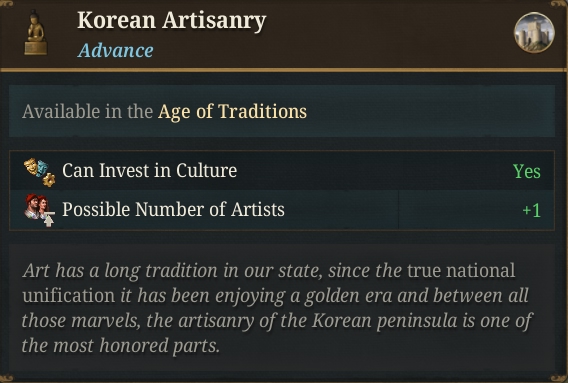Click the Korean peninsula phrase in description
The width and height of the screenshot is (568, 383).
point(384,320)
